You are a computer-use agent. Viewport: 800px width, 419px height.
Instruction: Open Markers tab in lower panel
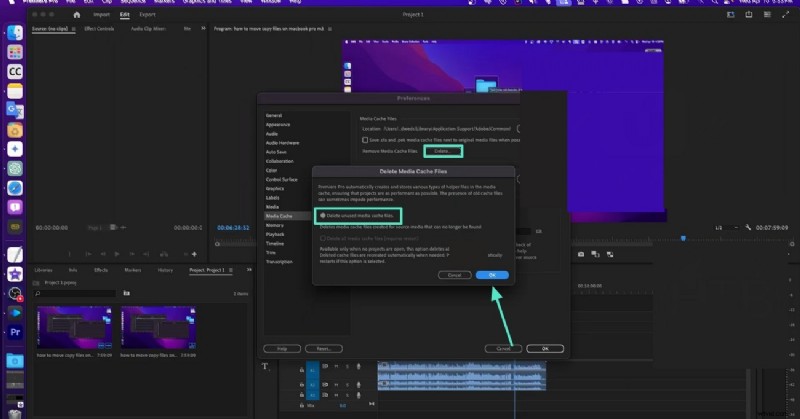(x=133, y=270)
